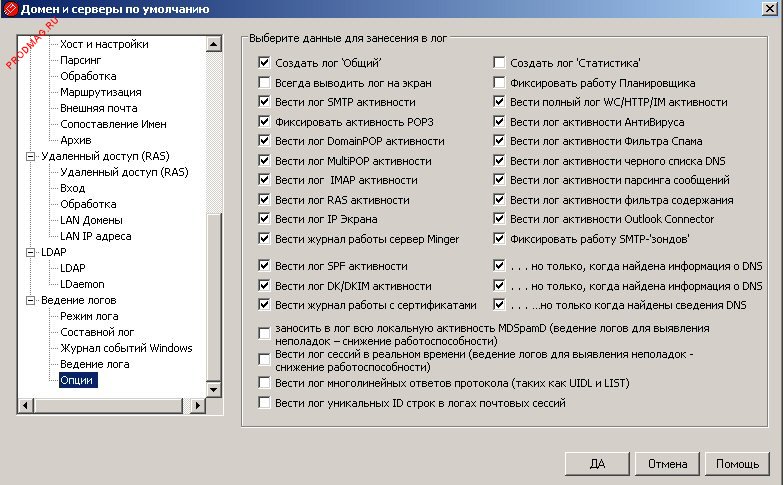Click the 'ДА' button
784x485 pixels.
597,464
